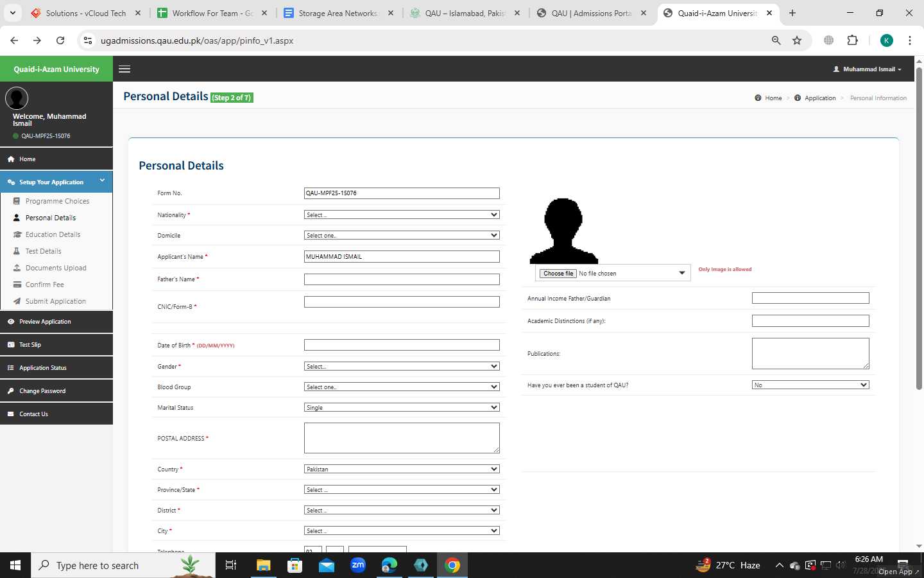924x578 pixels.
Task: Open Confirm Fee step
Action: pyautogui.click(x=44, y=285)
